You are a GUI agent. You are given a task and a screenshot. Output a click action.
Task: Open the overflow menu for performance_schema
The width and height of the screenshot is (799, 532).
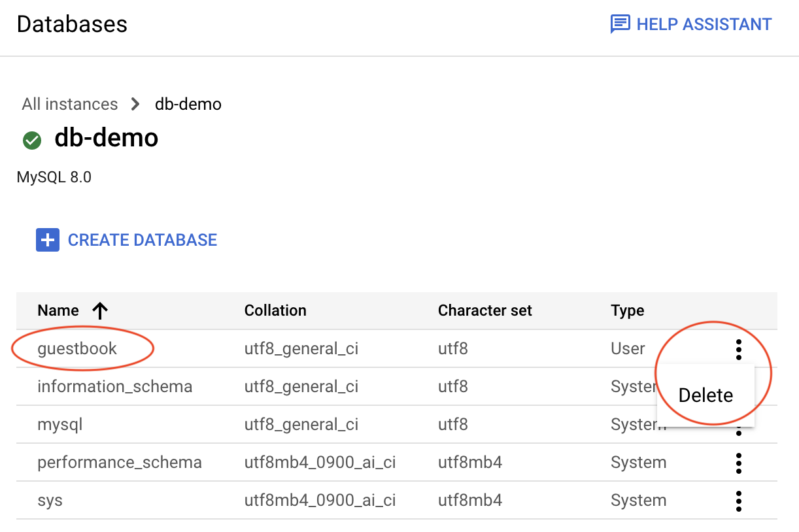pos(738,463)
